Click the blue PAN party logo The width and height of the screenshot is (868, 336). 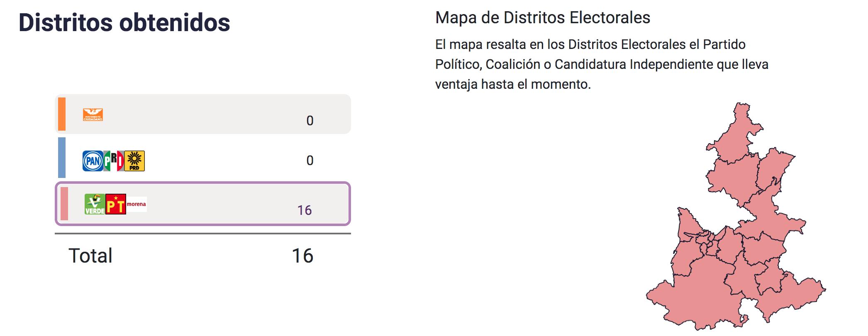[93, 161]
